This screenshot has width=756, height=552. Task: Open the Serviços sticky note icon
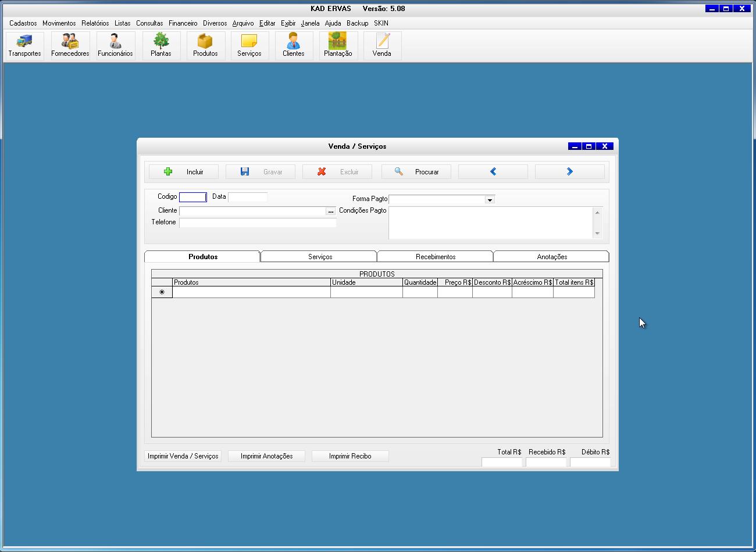tap(249, 45)
